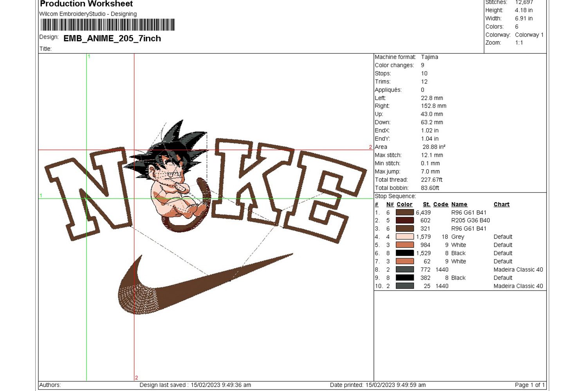Click the 'Name' column header
Viewport: 588px width, 391px height.
point(459,204)
